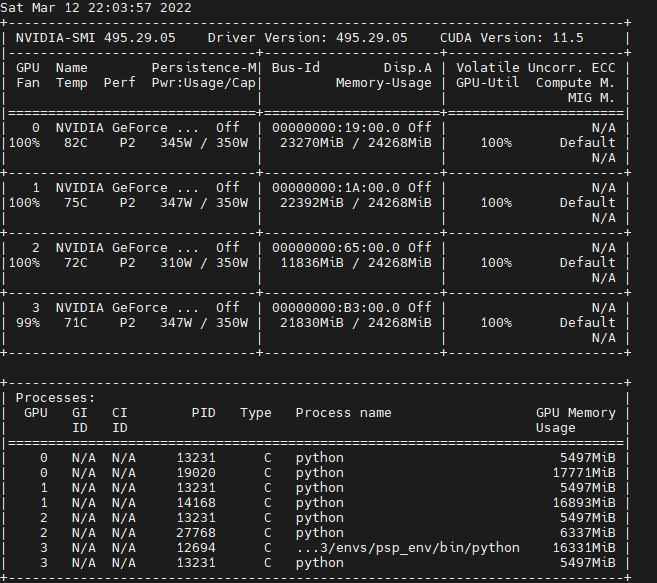Viewport: 657px width, 583px height.
Task: Click PID '12694'
Action: click(x=196, y=548)
